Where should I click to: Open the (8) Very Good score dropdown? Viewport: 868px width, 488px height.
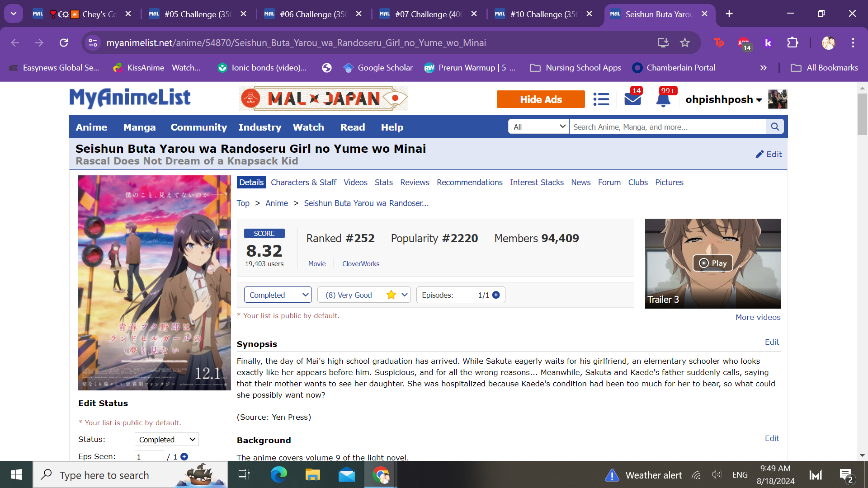(x=364, y=295)
